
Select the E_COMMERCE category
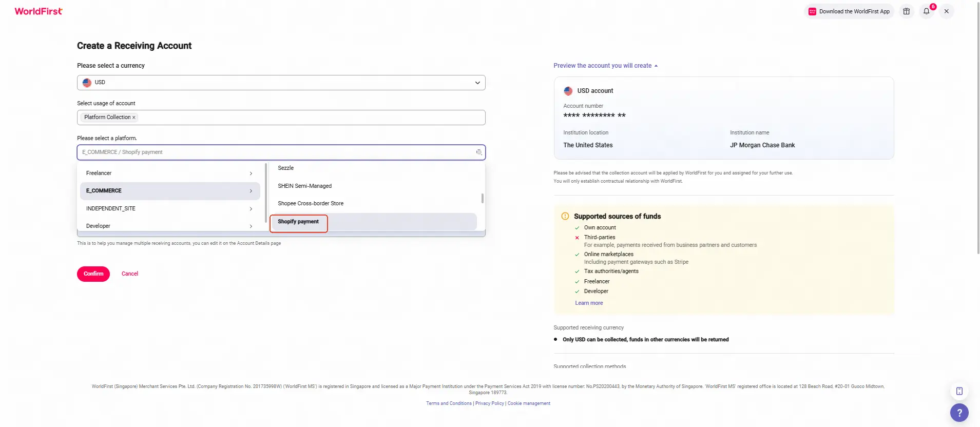(170, 191)
